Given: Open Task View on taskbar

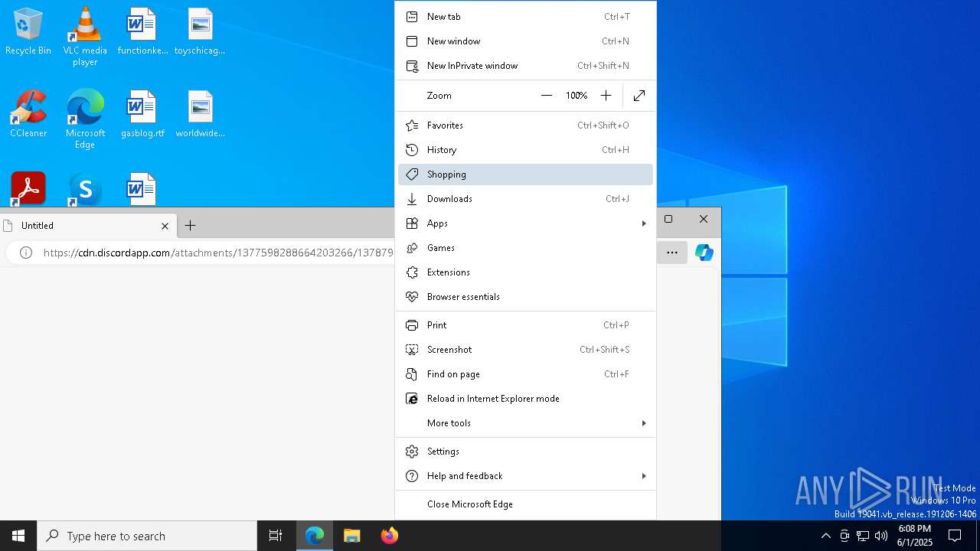Looking at the screenshot, I should click(x=276, y=536).
